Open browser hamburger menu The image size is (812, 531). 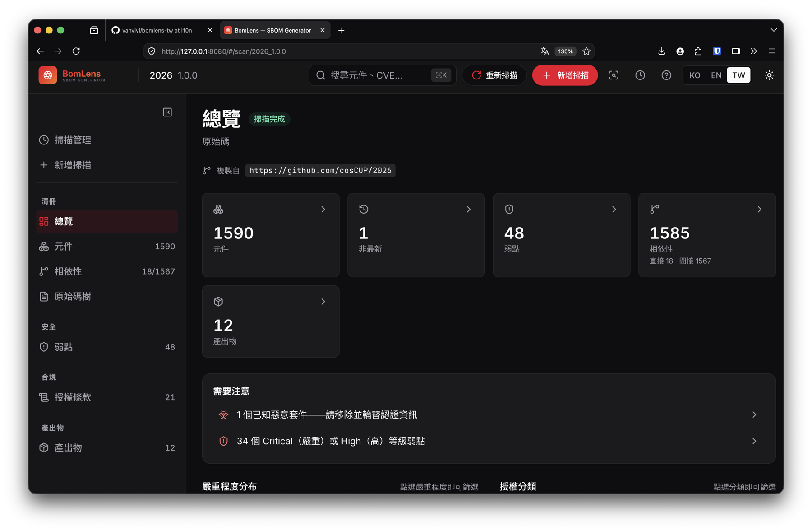pos(772,51)
